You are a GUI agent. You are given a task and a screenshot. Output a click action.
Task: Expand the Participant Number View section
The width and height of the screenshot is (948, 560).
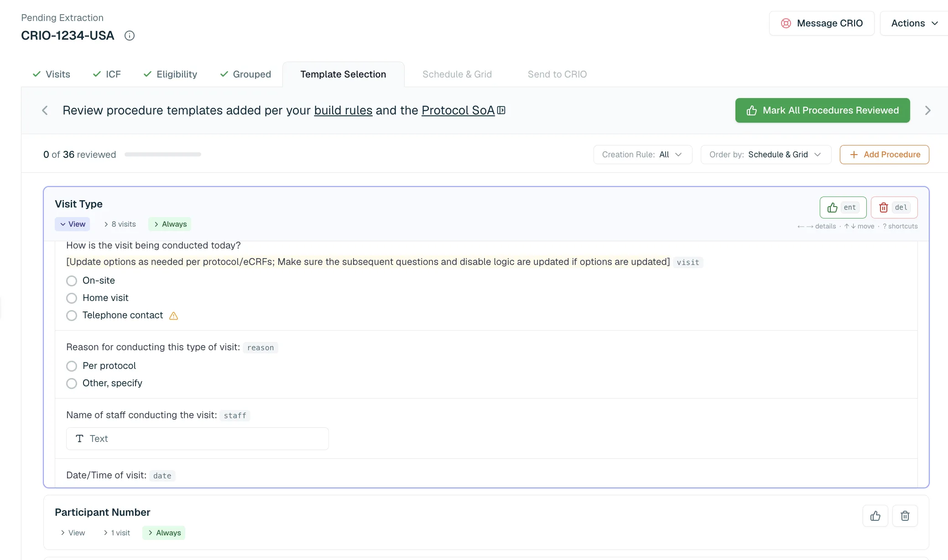pyautogui.click(x=73, y=533)
